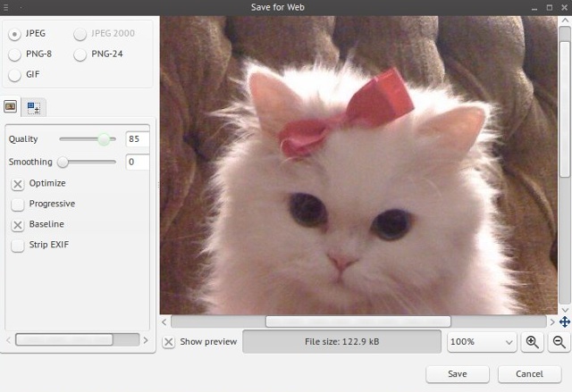Viewport: 572px width, 392px height.
Task: Click the Quality slider handle
Action: point(105,139)
